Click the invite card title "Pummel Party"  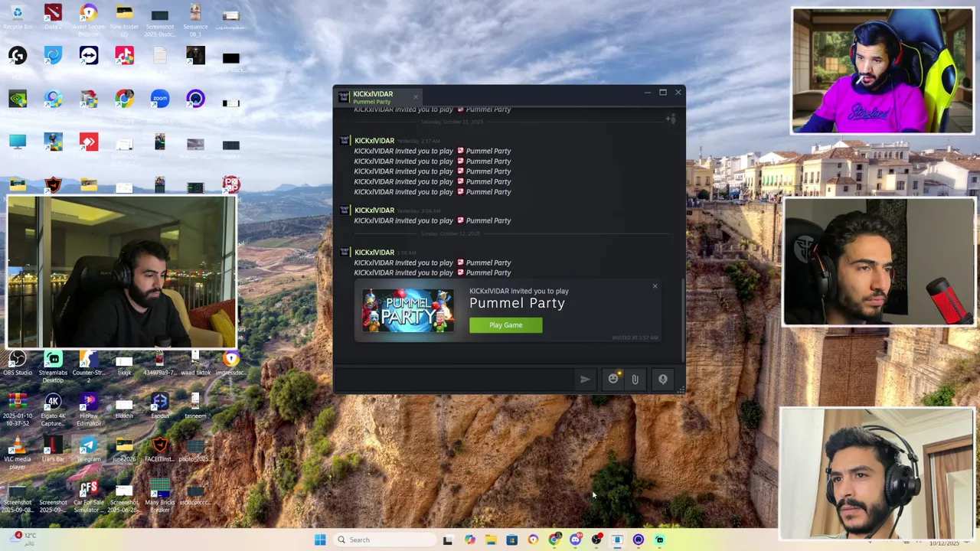pos(517,303)
